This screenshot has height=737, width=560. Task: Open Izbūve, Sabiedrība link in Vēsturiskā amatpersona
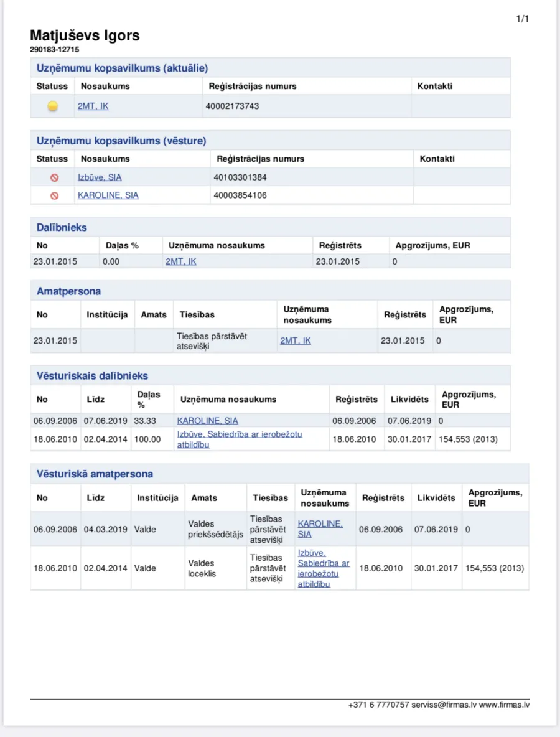point(324,568)
